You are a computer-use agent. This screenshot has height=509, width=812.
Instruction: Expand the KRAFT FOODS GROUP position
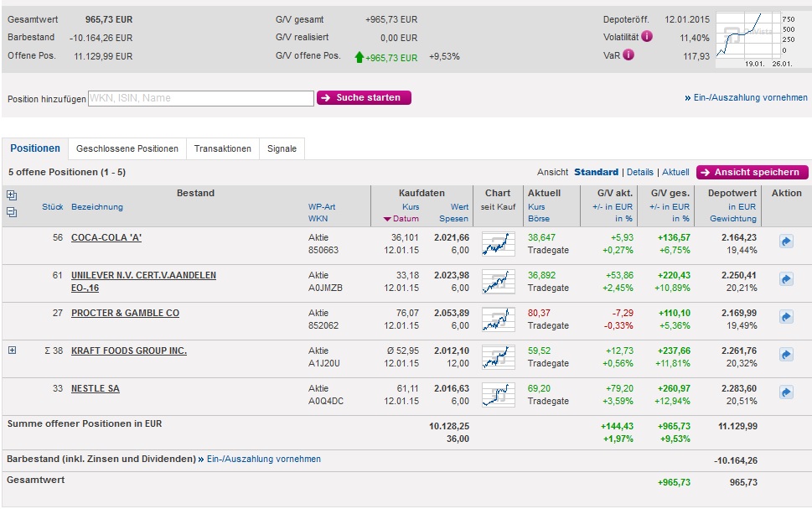point(12,351)
